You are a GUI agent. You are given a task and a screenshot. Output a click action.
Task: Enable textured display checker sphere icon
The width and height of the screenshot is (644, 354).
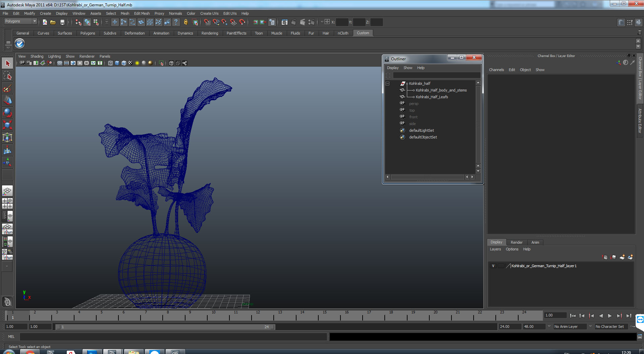(x=130, y=63)
